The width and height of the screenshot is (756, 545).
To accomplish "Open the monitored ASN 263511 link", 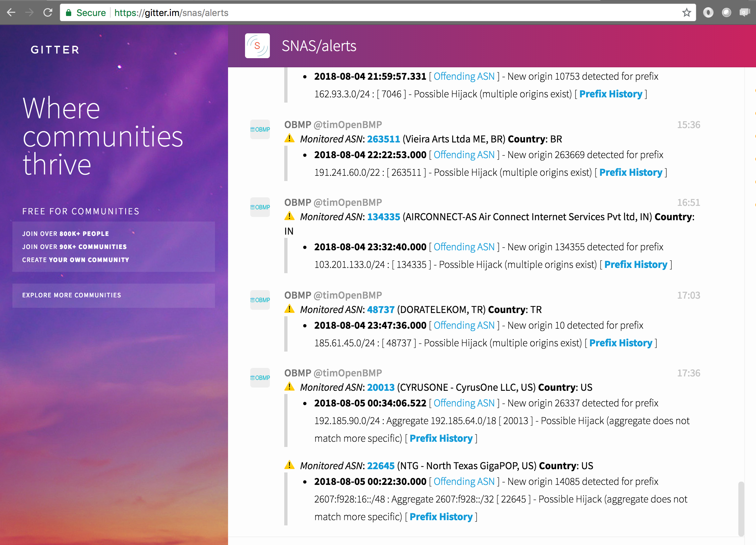I will [x=383, y=139].
